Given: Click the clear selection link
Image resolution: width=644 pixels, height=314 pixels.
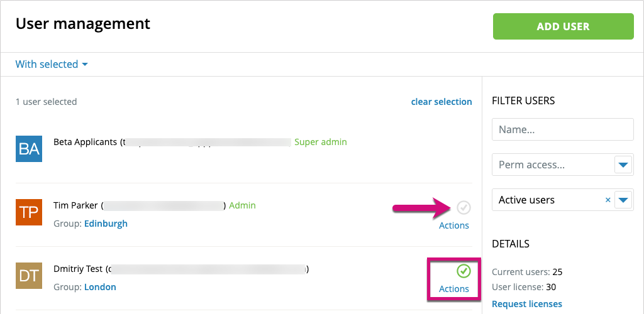Looking at the screenshot, I should [x=441, y=102].
